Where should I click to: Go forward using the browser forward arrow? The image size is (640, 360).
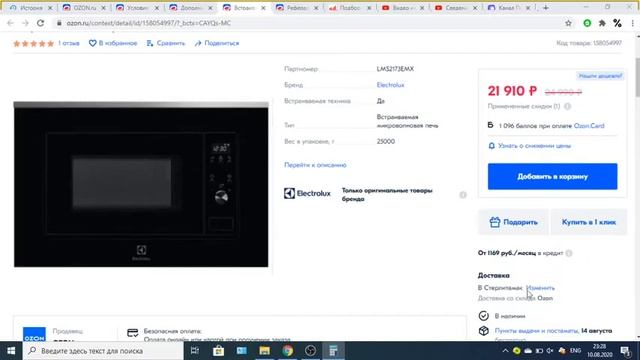tap(25, 23)
